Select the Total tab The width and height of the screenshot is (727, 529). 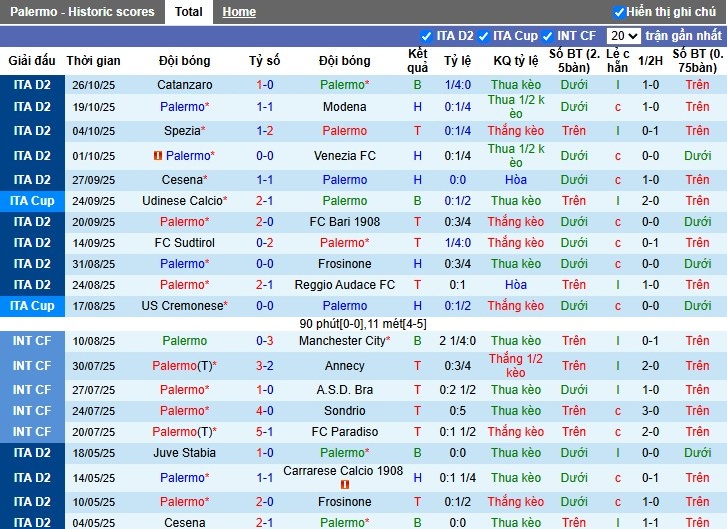click(188, 12)
